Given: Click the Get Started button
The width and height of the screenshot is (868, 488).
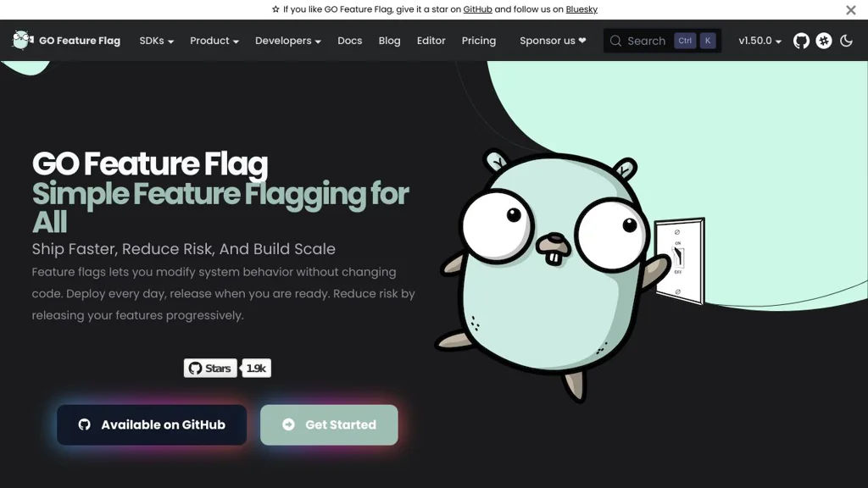Looking at the screenshot, I should point(329,425).
